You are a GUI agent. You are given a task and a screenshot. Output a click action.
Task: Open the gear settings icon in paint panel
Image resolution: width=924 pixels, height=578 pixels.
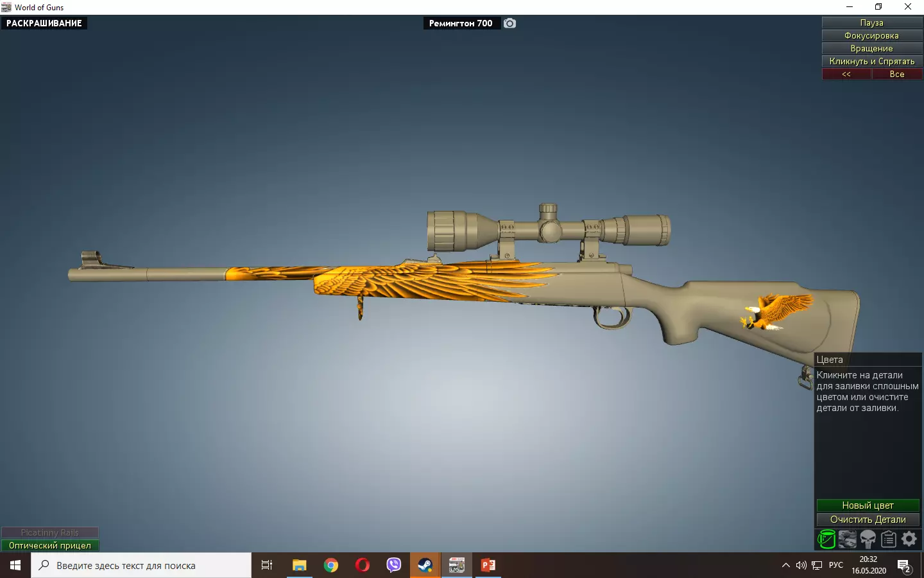tap(909, 539)
